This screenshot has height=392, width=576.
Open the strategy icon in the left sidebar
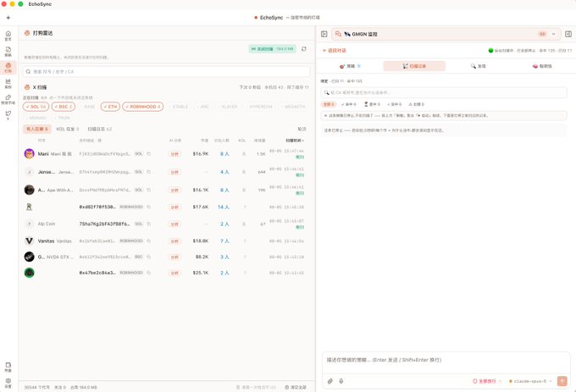[x=8, y=52]
